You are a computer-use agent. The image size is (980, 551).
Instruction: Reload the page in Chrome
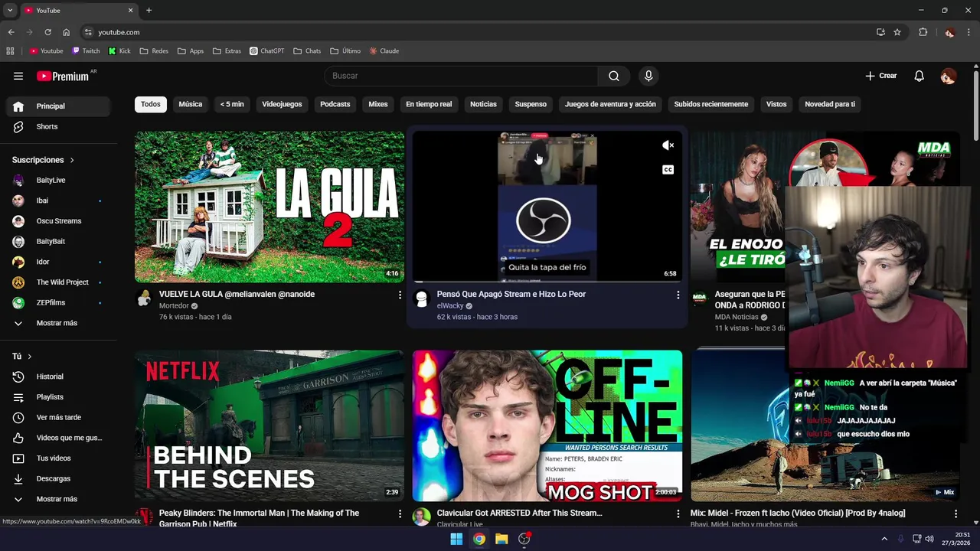47,32
